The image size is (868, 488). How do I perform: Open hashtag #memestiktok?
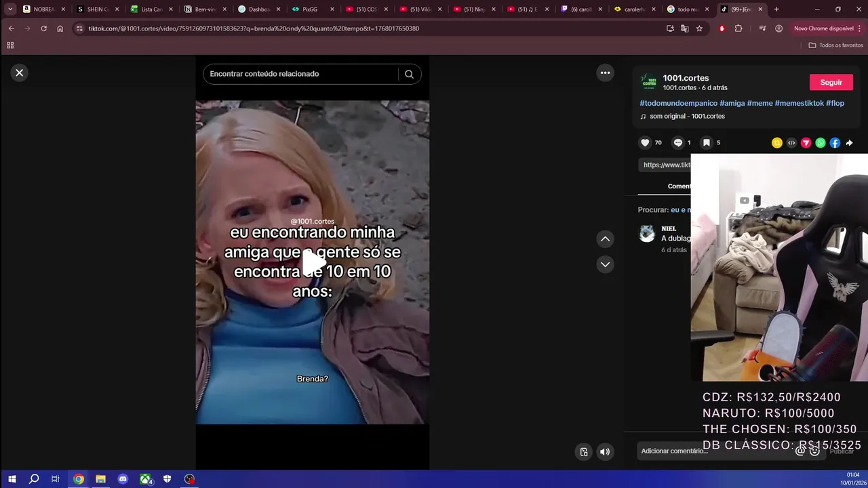coord(800,103)
